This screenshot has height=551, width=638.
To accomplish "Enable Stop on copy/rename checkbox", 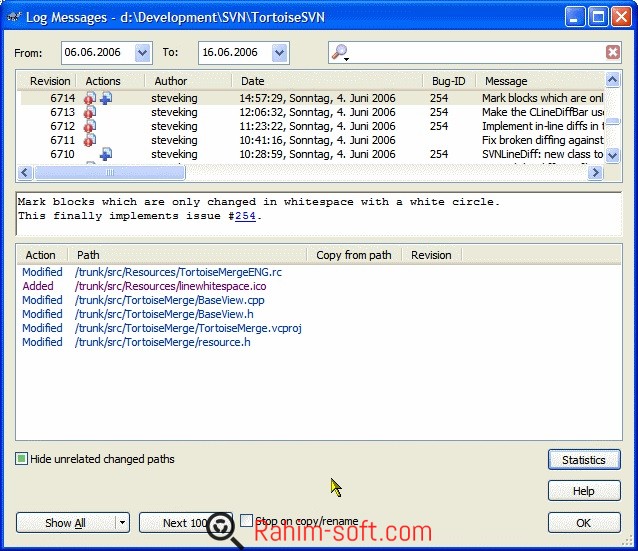I will 246,520.
